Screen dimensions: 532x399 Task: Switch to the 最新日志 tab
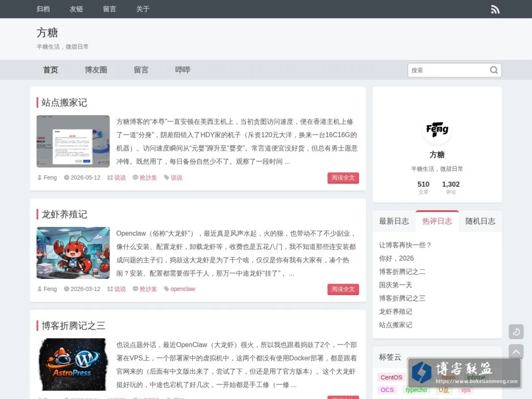(394, 221)
